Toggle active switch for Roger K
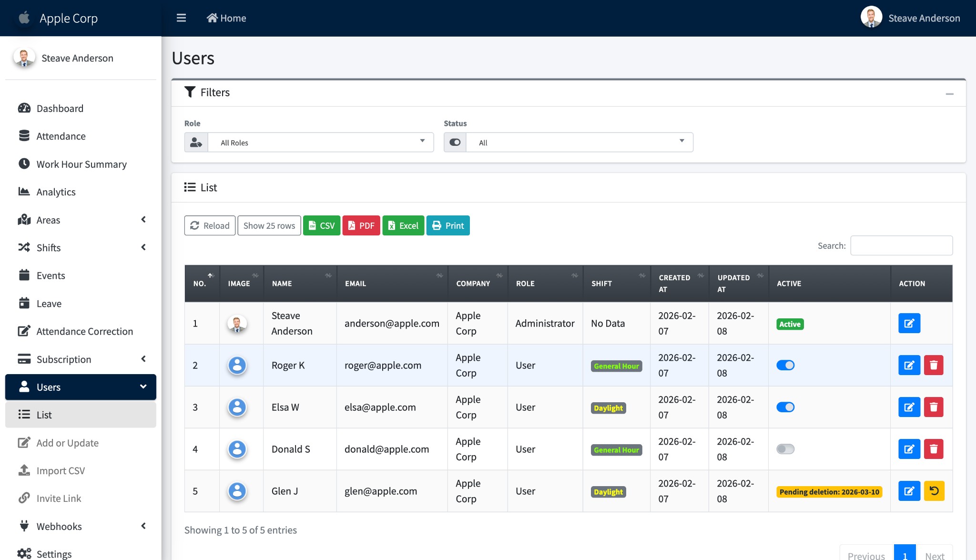Screen dimensions: 976x560 point(785,365)
